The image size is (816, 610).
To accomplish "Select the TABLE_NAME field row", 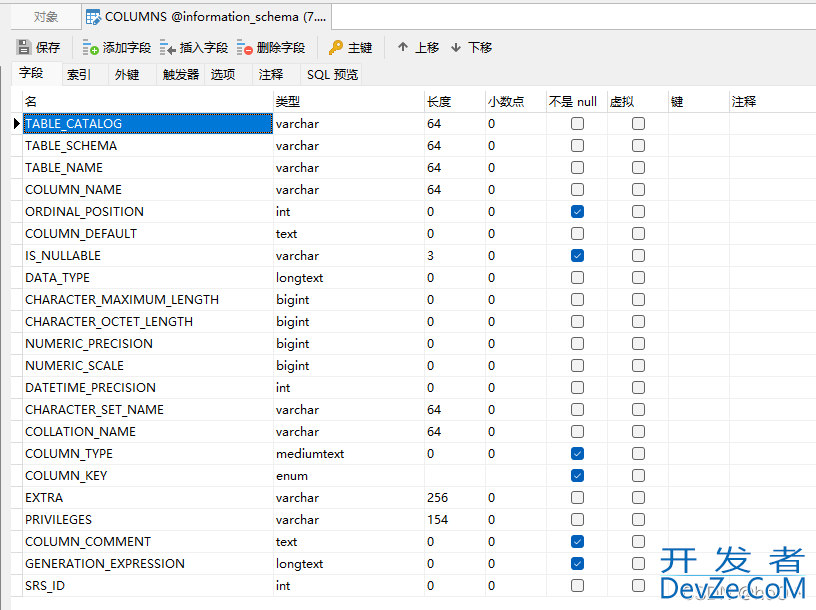I will (x=414, y=168).
